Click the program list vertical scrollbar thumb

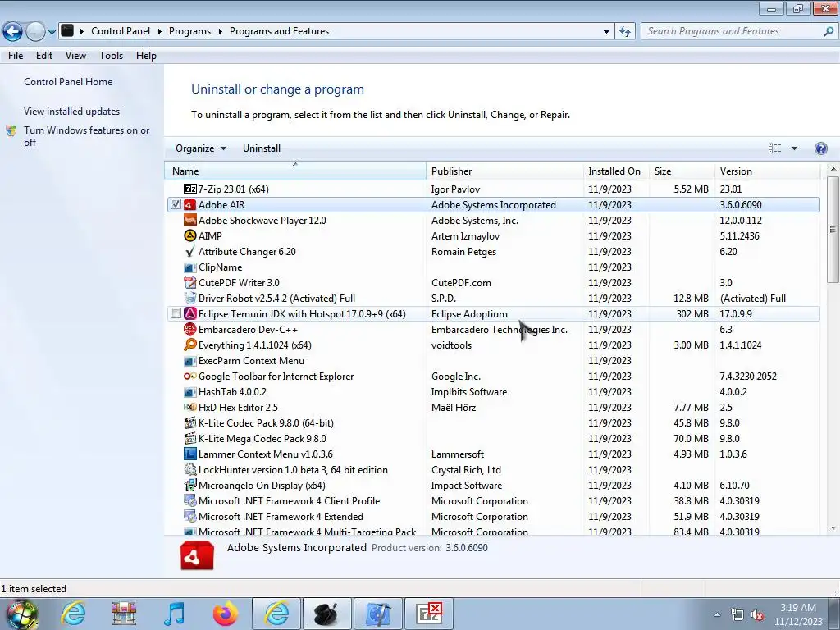click(833, 230)
